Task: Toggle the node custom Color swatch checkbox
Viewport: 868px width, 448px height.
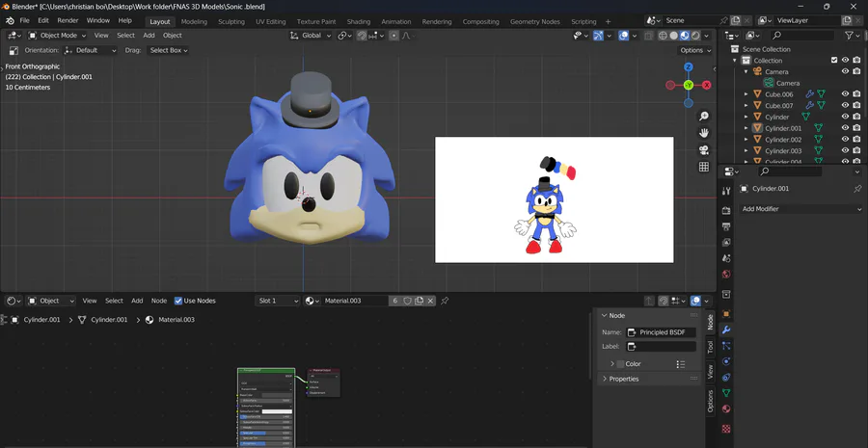Action: pos(620,364)
